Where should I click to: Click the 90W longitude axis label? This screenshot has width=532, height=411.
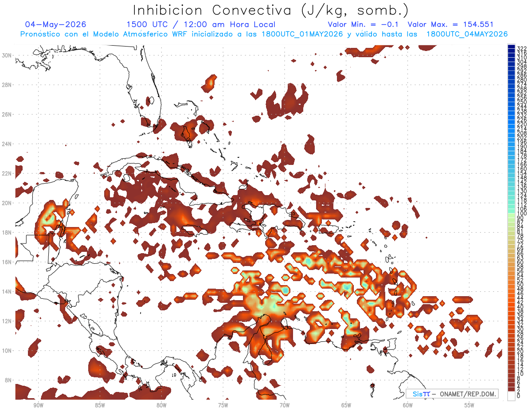38,405
